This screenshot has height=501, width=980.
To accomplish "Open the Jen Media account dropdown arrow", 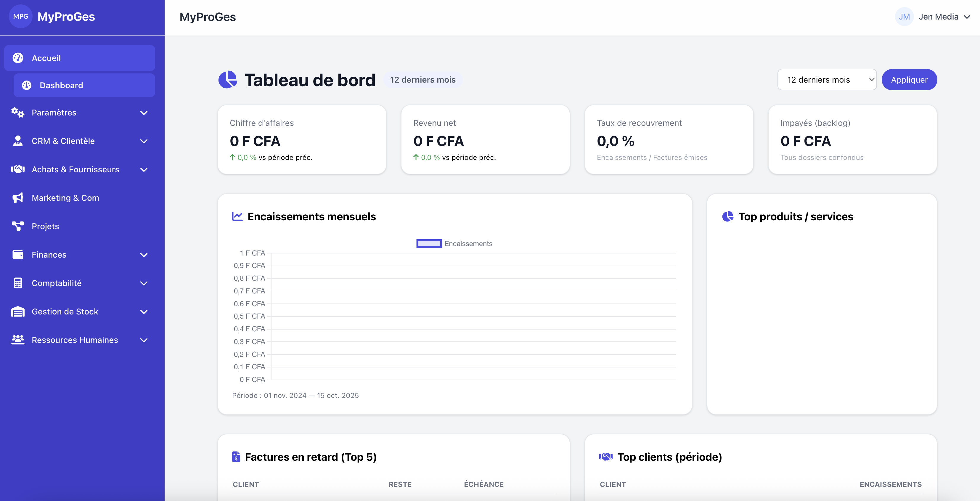I will point(967,17).
